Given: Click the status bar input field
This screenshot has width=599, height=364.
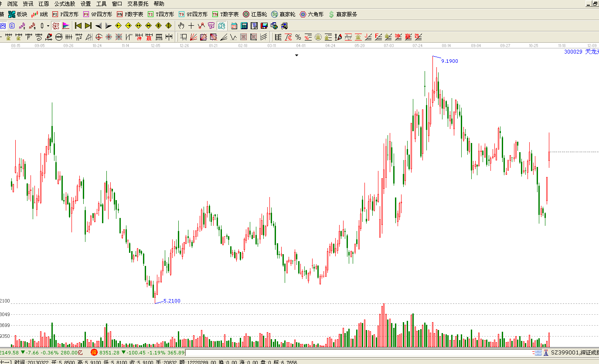Looking at the screenshot, I should [357, 352].
